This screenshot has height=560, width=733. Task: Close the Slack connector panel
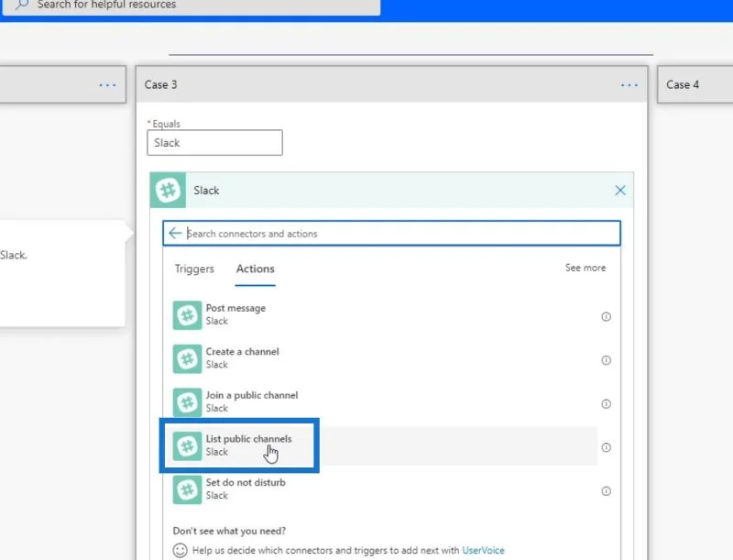[x=620, y=191]
